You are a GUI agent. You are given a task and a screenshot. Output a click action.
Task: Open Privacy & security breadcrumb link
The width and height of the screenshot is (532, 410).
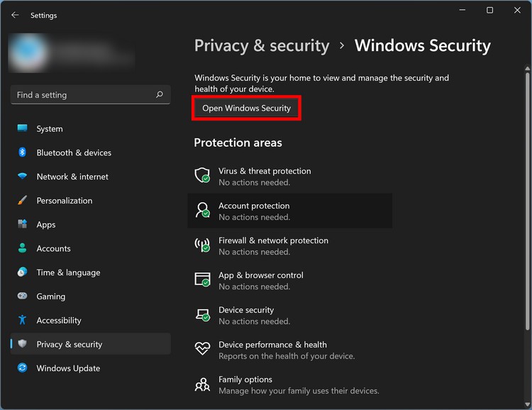[x=262, y=46]
